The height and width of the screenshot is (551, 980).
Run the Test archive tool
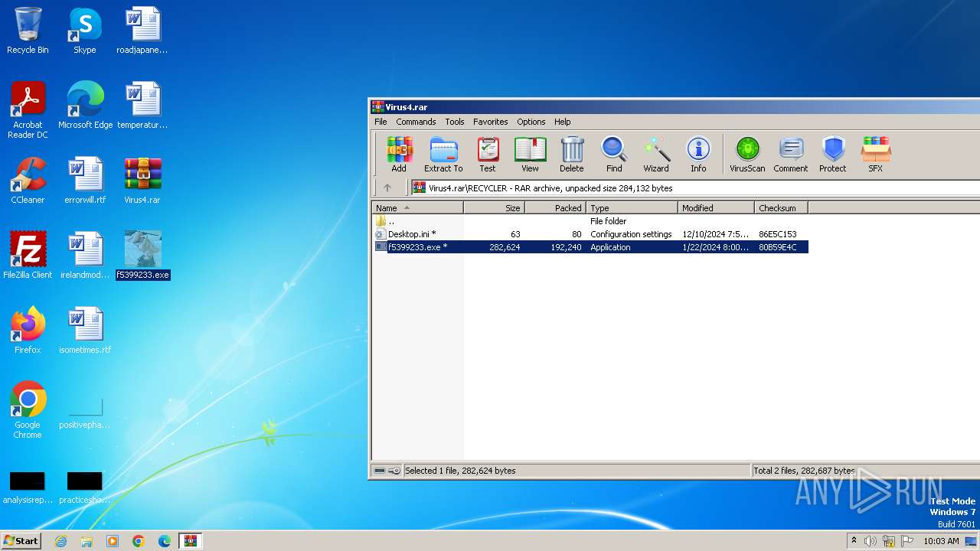(x=488, y=154)
